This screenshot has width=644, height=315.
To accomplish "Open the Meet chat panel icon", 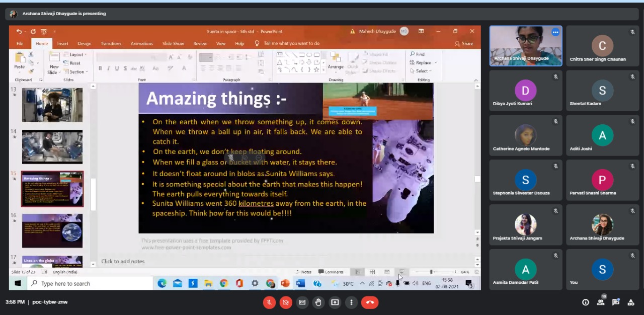I will [615, 302].
